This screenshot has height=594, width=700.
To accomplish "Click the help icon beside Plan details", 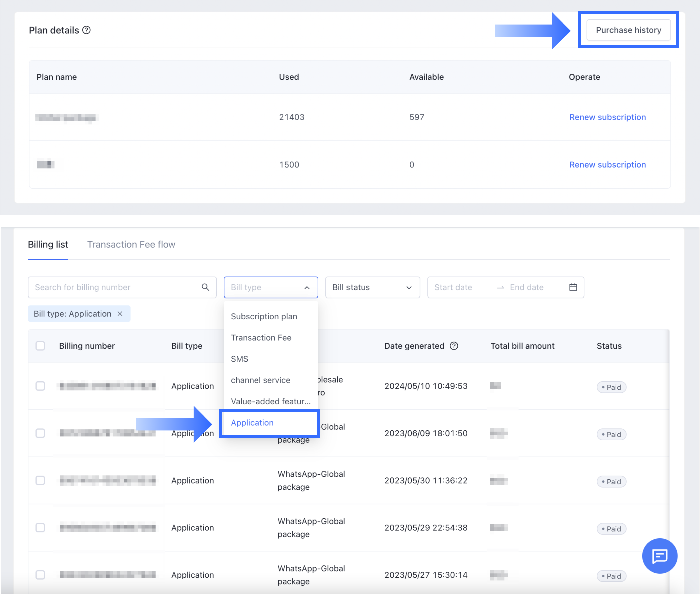I will tap(86, 30).
